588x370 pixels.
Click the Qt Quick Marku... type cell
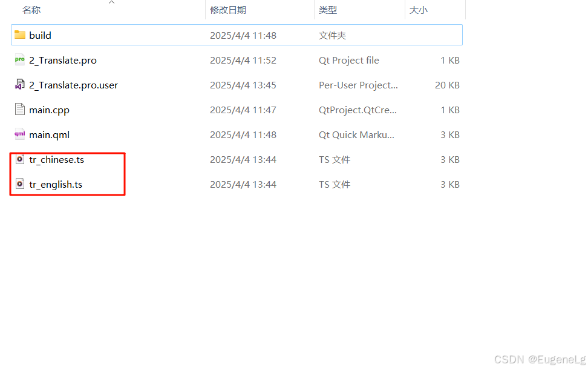(356, 134)
